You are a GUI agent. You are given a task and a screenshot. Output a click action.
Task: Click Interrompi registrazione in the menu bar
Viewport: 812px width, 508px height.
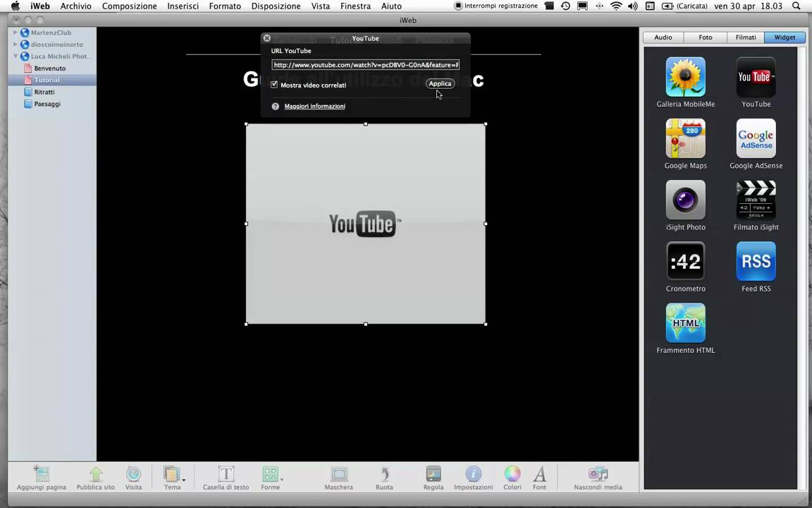point(496,6)
